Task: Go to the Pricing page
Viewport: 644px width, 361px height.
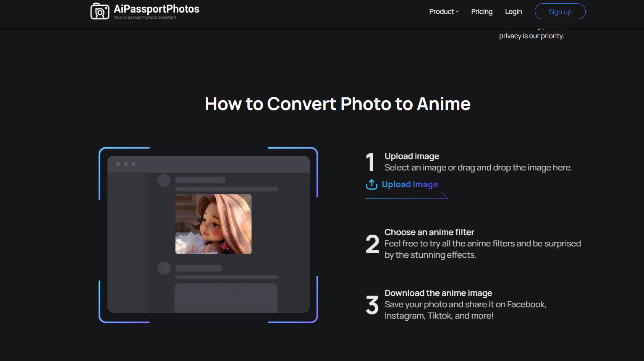Action: (482, 12)
